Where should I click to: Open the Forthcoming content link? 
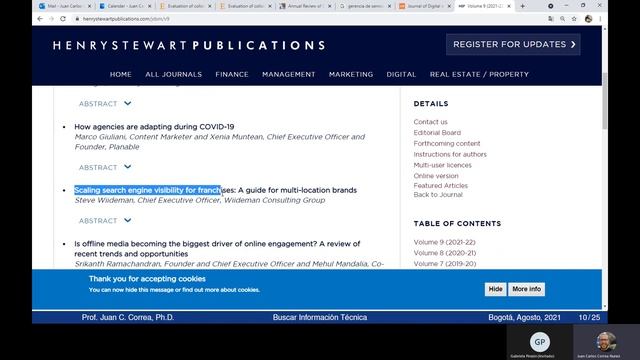click(447, 144)
